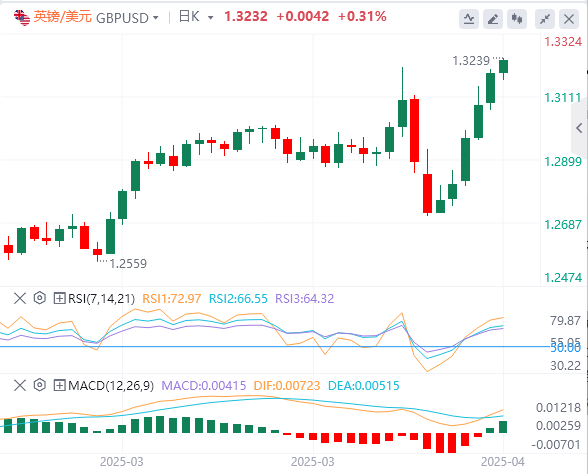Close the chart panel with X icon

tap(569, 19)
